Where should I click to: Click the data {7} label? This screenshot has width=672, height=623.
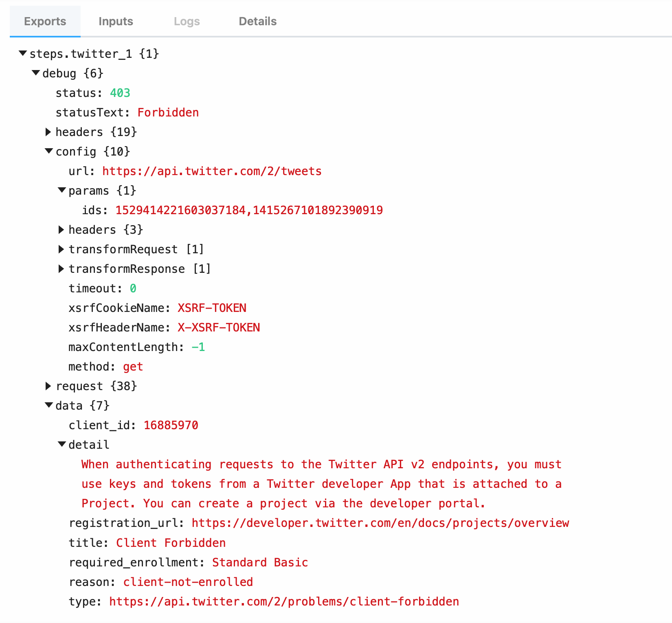point(83,406)
